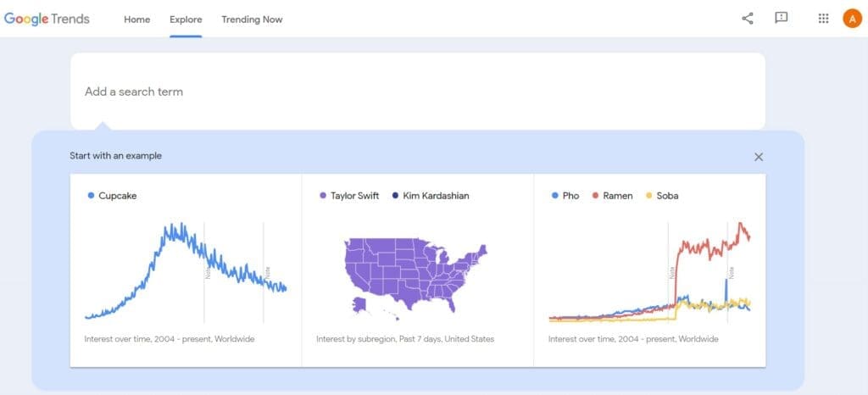Click the Soba legend label
Viewport: 868px width, 395px height.
(667, 196)
